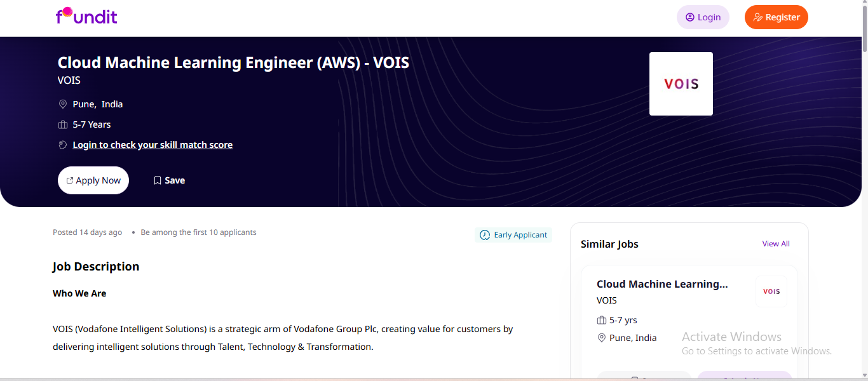Open the small VOIS logo in Similar Jobs
This screenshot has width=868, height=381.
(x=771, y=291)
